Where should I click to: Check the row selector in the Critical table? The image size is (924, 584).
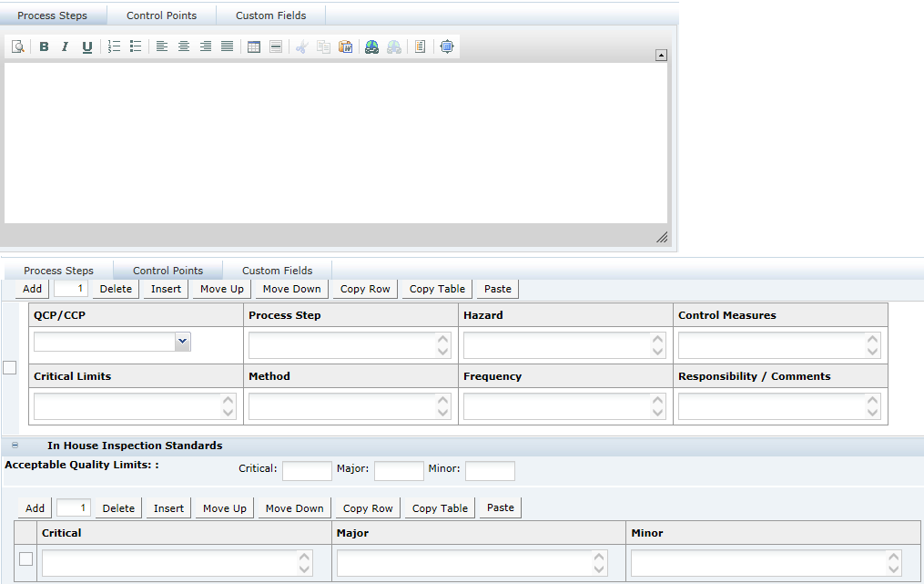pyautogui.click(x=25, y=559)
